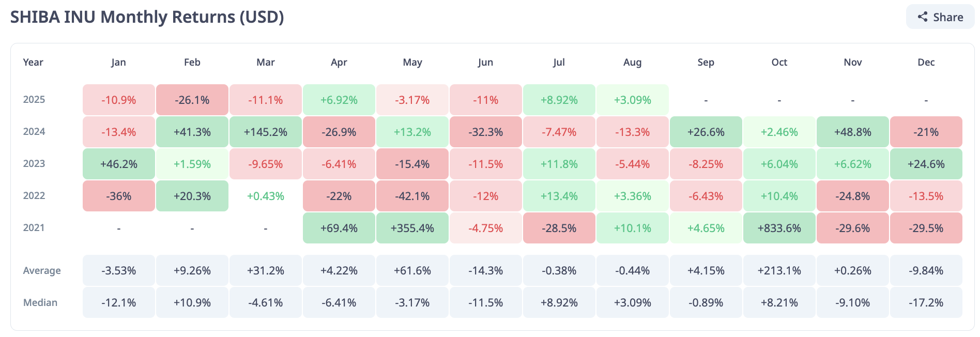Screen dimensions: 980x337
Task: Click the Share button
Action: tap(940, 17)
